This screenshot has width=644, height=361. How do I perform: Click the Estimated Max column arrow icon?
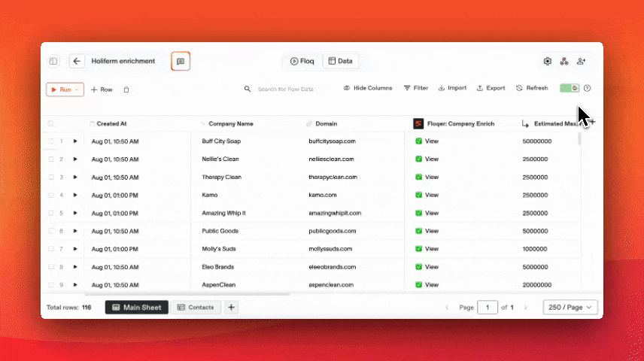525,123
